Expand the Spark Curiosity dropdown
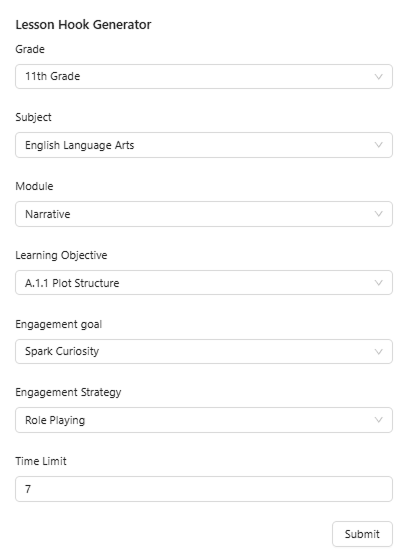This screenshot has width=407, height=556. (x=204, y=351)
